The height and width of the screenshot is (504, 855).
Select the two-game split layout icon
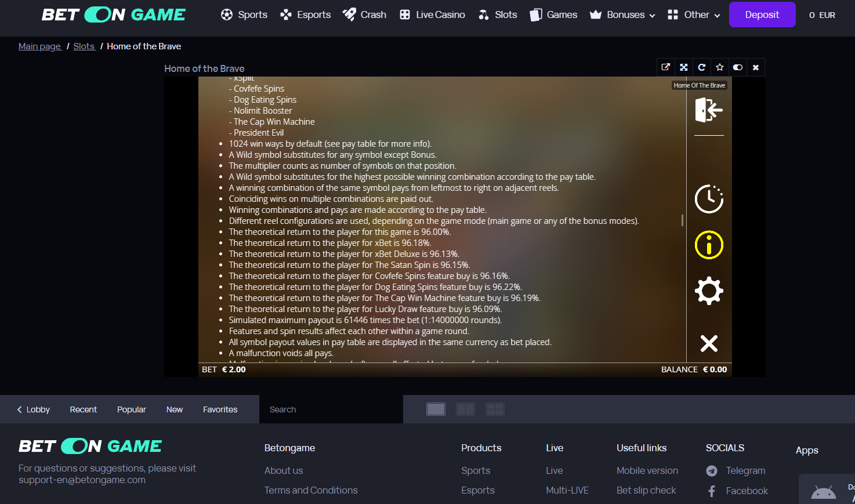click(x=466, y=409)
